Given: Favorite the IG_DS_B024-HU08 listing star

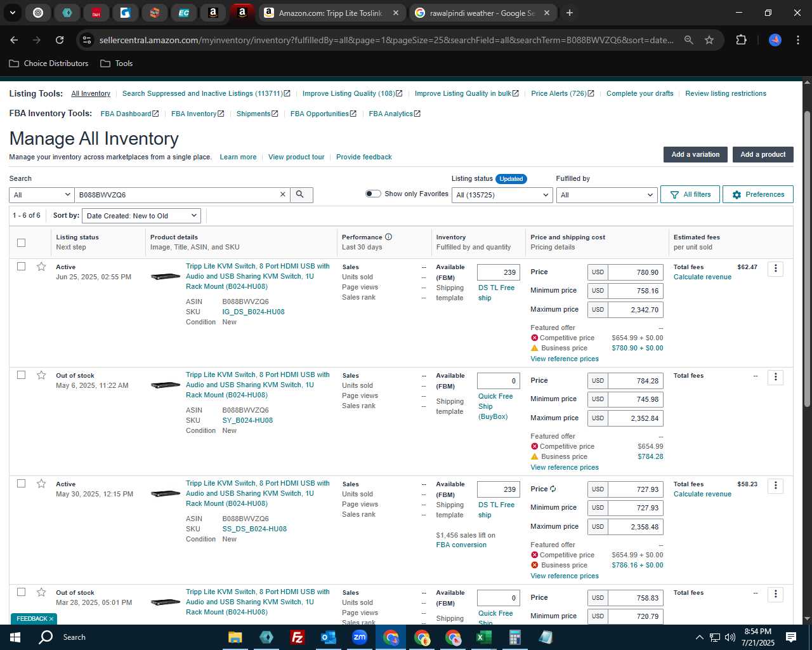Looking at the screenshot, I should coord(41,267).
